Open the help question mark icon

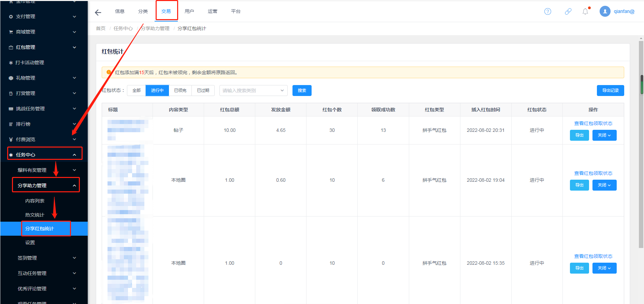tap(548, 12)
